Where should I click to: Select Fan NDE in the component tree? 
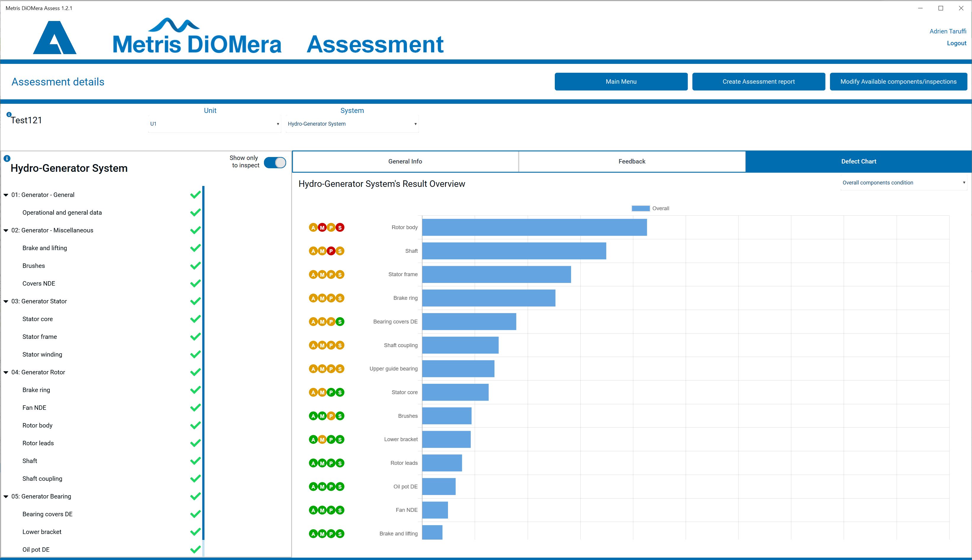tap(34, 408)
